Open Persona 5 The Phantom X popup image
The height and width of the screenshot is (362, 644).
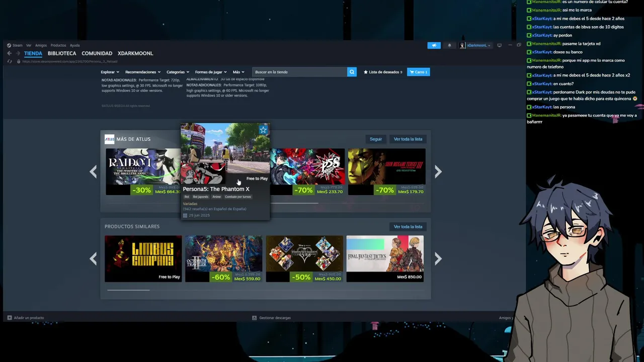tap(225, 153)
